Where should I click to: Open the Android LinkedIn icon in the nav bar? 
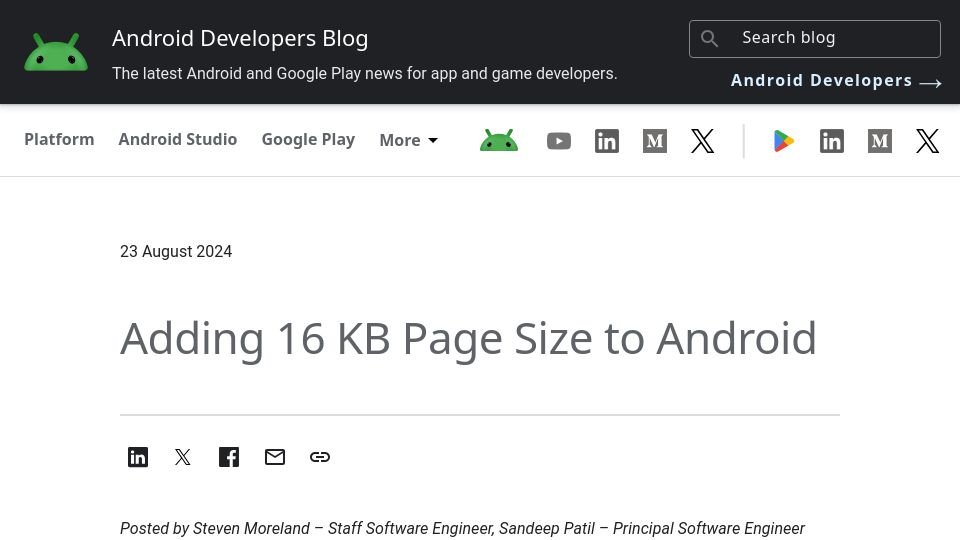tap(607, 141)
